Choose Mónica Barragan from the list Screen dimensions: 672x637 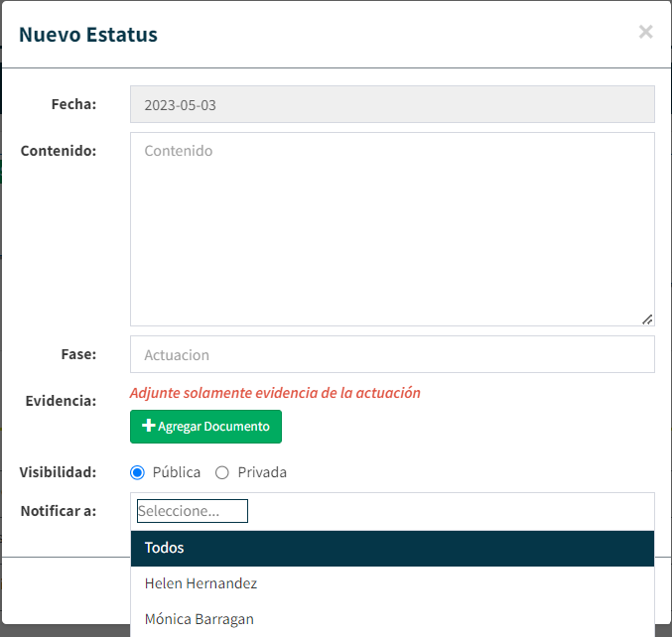(392, 619)
